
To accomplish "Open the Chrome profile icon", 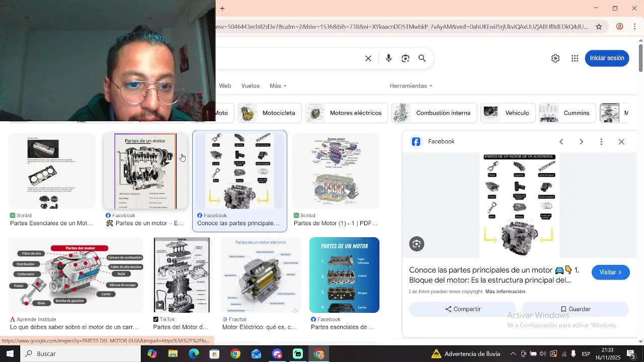I will point(620,27).
